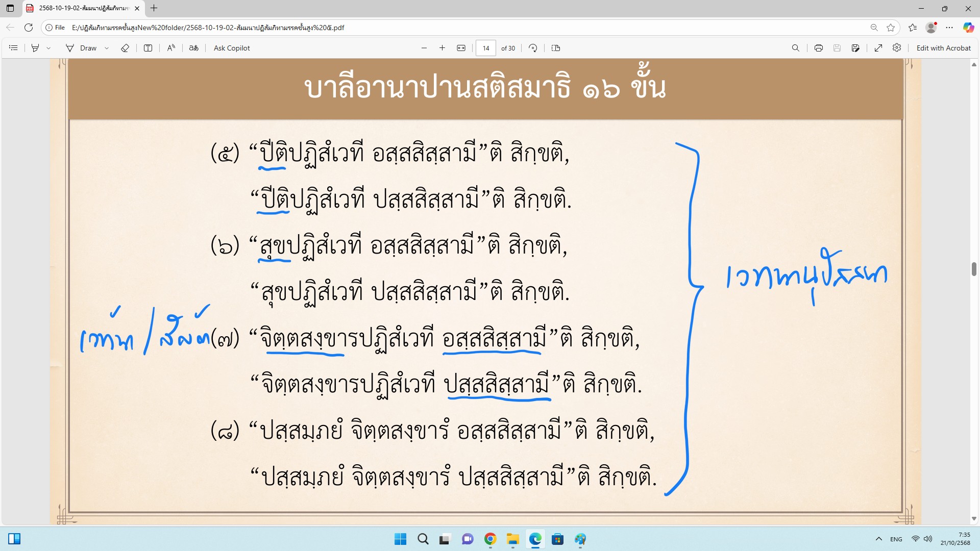Zoom in the PDF page
980x551 pixels.
coord(442,48)
